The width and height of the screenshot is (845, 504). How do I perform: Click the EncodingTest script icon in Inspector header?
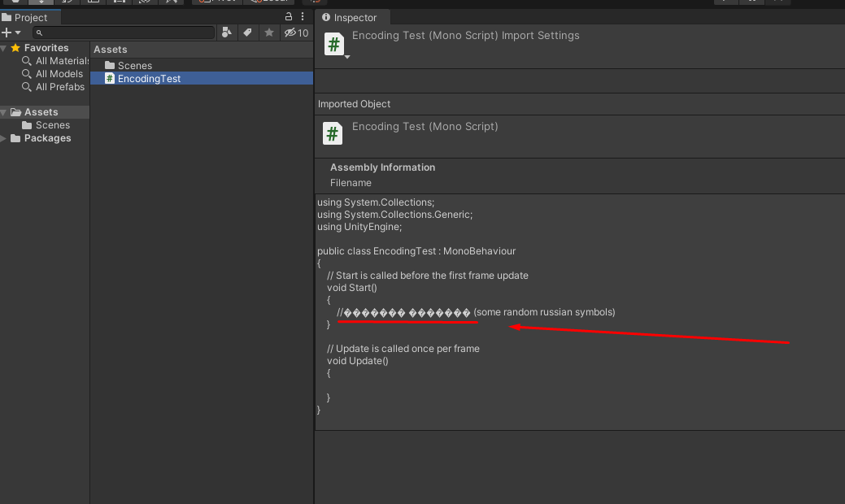(x=333, y=44)
